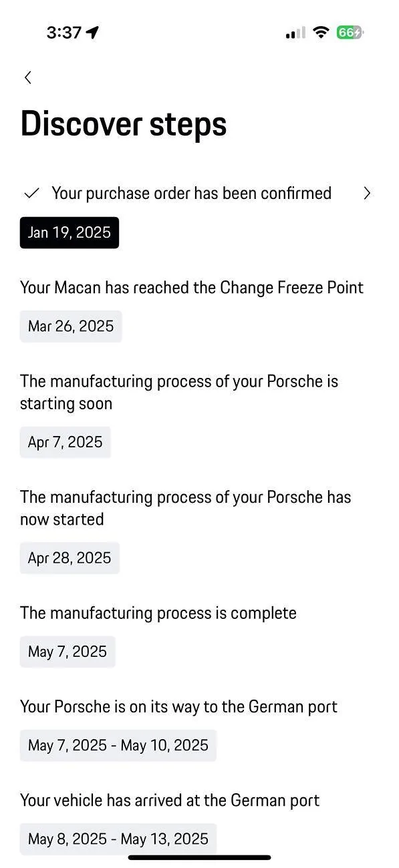399x868 pixels.
Task: Tap the status bar clock showing 3:37
Action: (64, 32)
